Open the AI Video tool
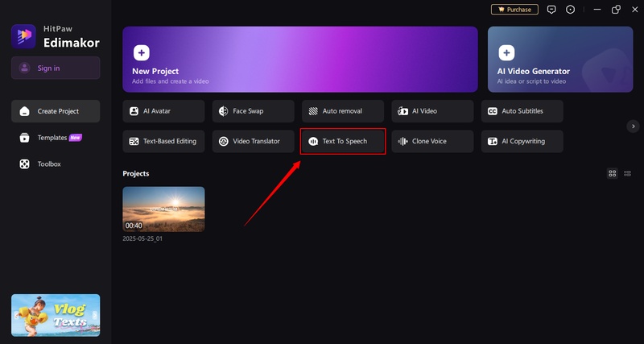644x344 pixels. 432,111
